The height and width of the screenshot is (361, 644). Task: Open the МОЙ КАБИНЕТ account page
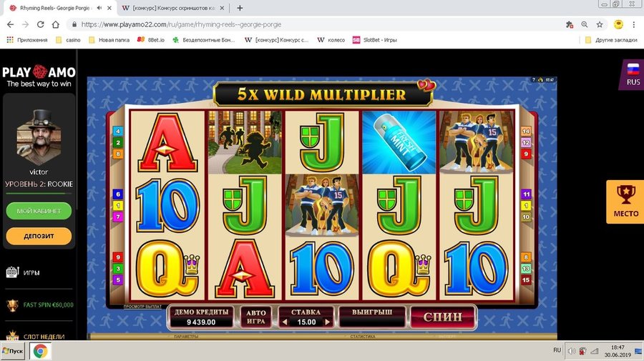pos(39,211)
